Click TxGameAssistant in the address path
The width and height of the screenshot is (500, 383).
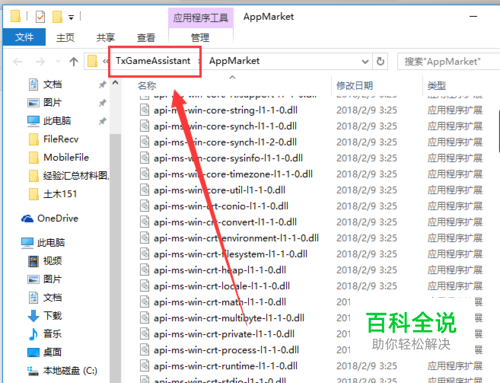[153, 61]
